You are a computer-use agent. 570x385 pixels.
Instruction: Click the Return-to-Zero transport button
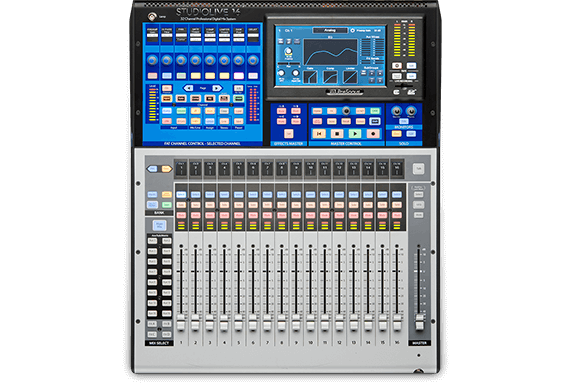pyautogui.click(x=319, y=134)
